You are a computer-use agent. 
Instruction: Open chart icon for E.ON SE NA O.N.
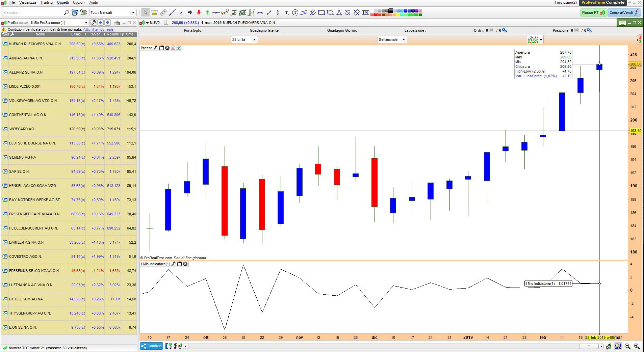[5, 327]
